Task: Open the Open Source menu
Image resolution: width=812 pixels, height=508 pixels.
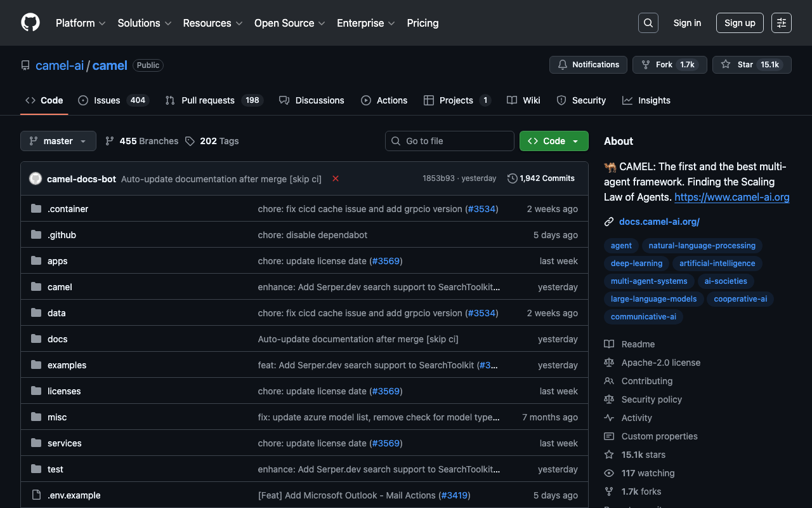Action: tap(289, 23)
